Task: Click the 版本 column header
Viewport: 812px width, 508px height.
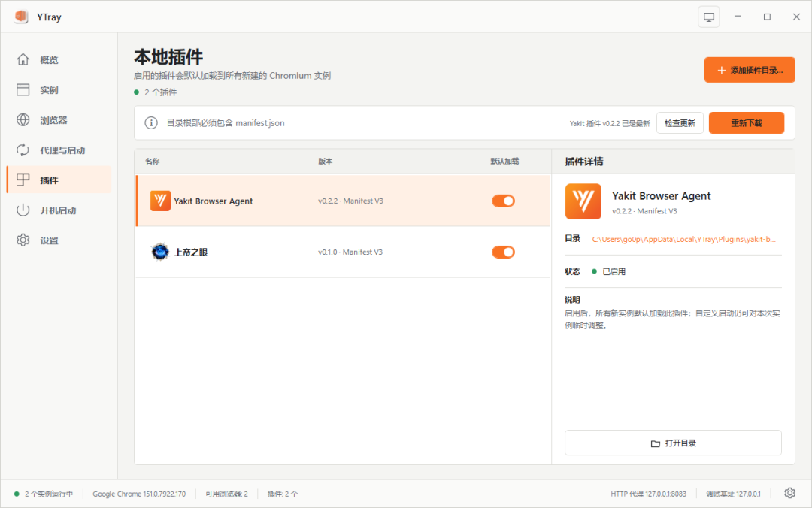Action: 326,161
